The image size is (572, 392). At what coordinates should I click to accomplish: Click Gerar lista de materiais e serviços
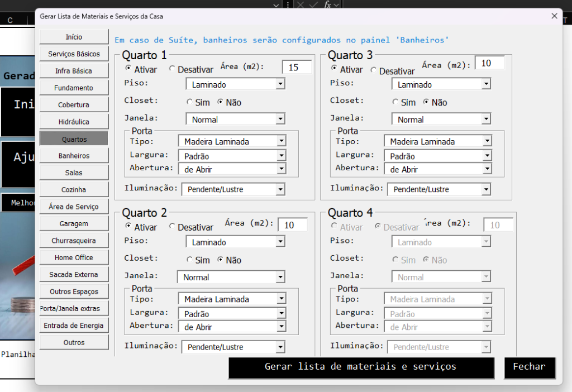tap(361, 367)
